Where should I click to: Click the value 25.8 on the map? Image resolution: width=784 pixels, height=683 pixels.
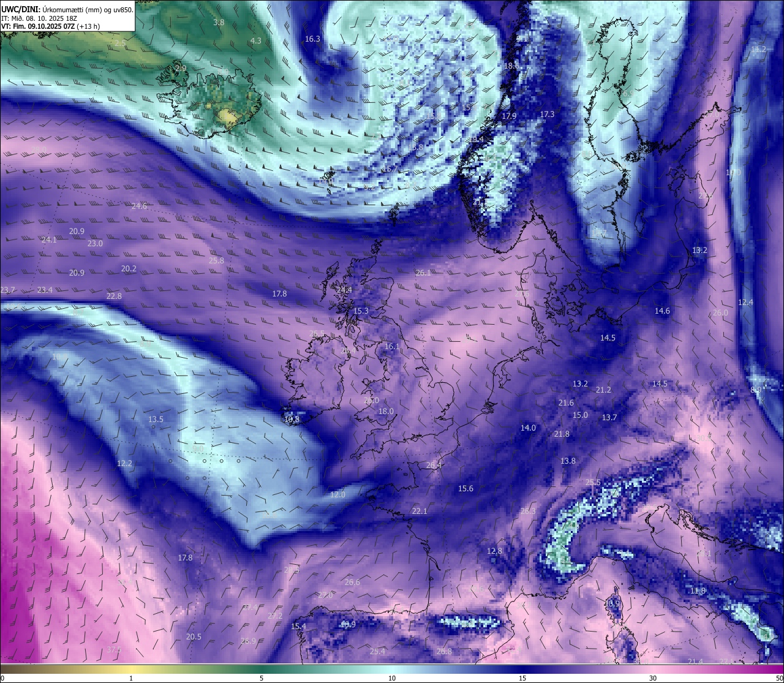click(x=216, y=260)
